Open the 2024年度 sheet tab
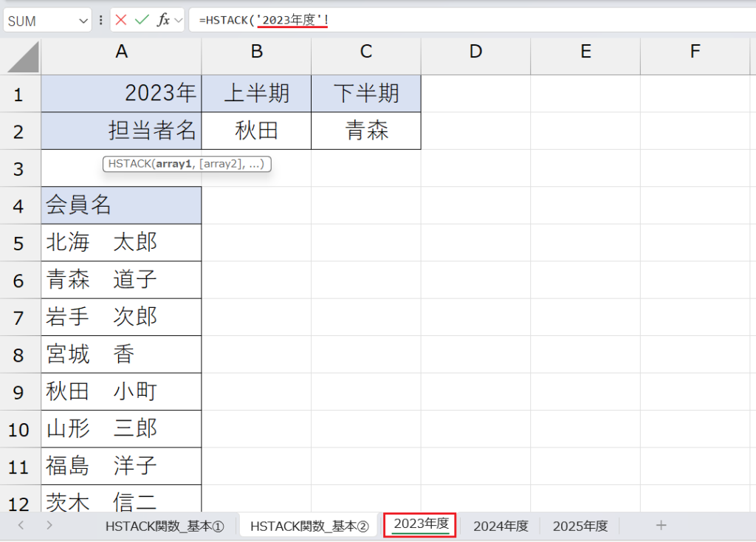The height and width of the screenshot is (542, 756). [x=501, y=526]
